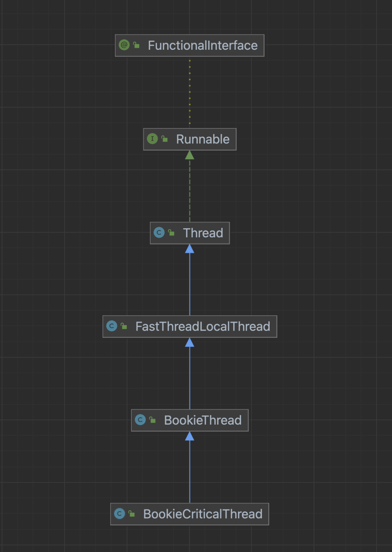Click the public lock icon beside Thread
The height and width of the screenshot is (552, 392).
171,232
